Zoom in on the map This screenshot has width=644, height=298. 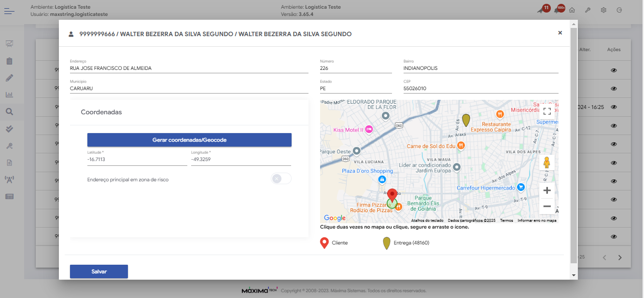tap(547, 190)
